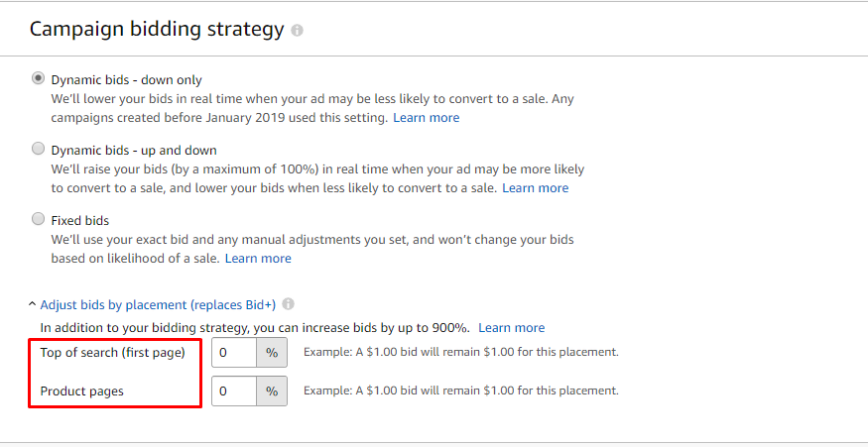The height and width of the screenshot is (447, 868).
Task: Click info icon next to Adjust bids by placement
Action: (288, 304)
